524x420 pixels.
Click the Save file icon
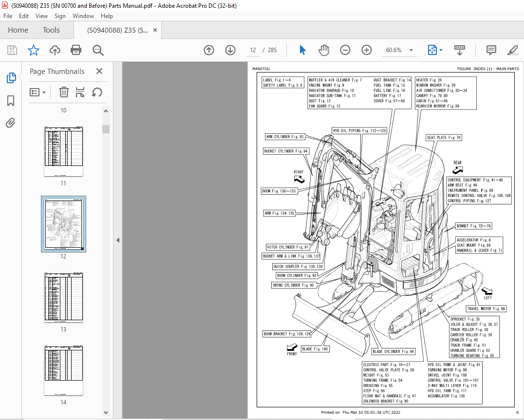(12, 50)
